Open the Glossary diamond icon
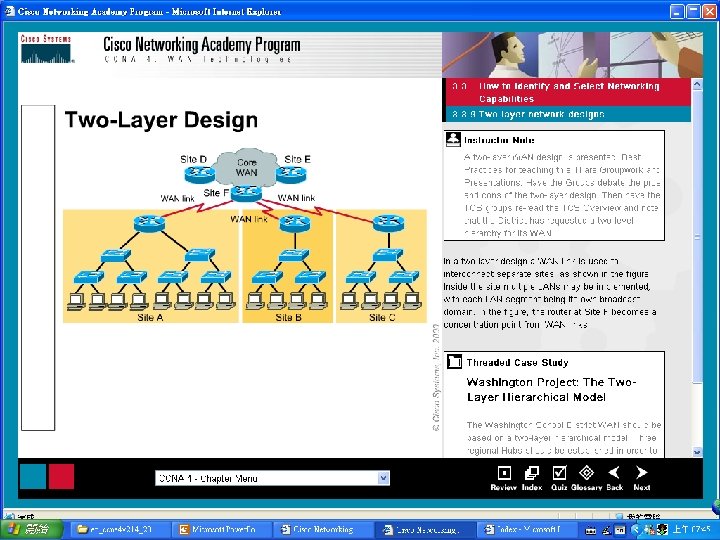Image resolution: width=720 pixels, height=540 pixels. (x=586, y=472)
